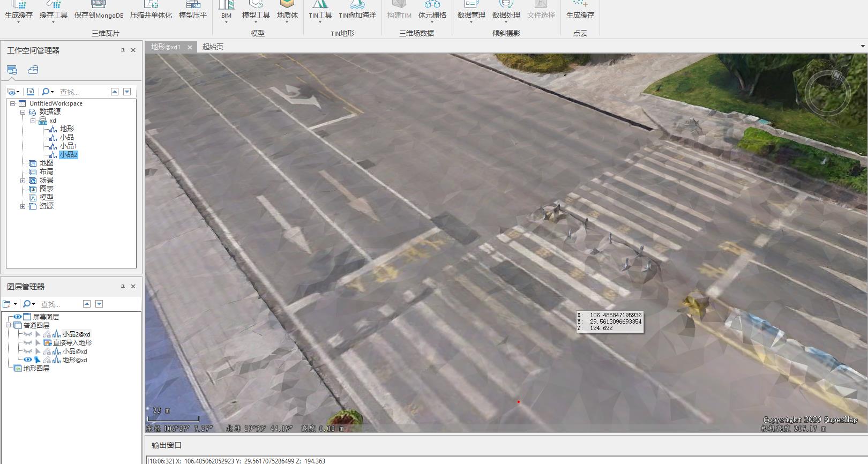The height and width of the screenshot is (464, 868).
Task: Click the 地形图层 node in layer manager
Action: (x=36, y=369)
